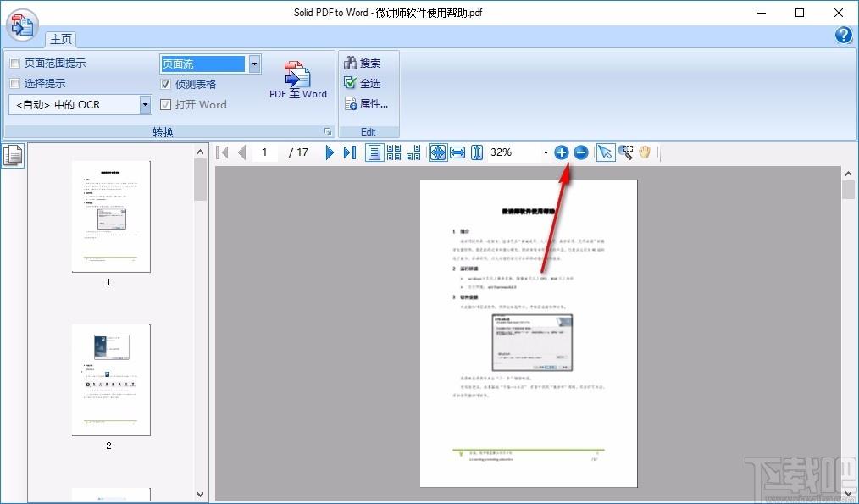Click the 搜索 binoculars search button
The image size is (859, 504).
point(362,63)
